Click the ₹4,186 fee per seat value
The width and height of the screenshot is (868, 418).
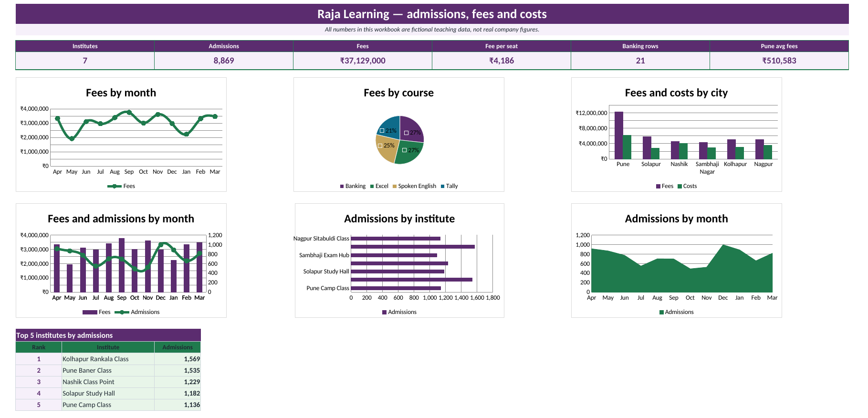pyautogui.click(x=502, y=61)
